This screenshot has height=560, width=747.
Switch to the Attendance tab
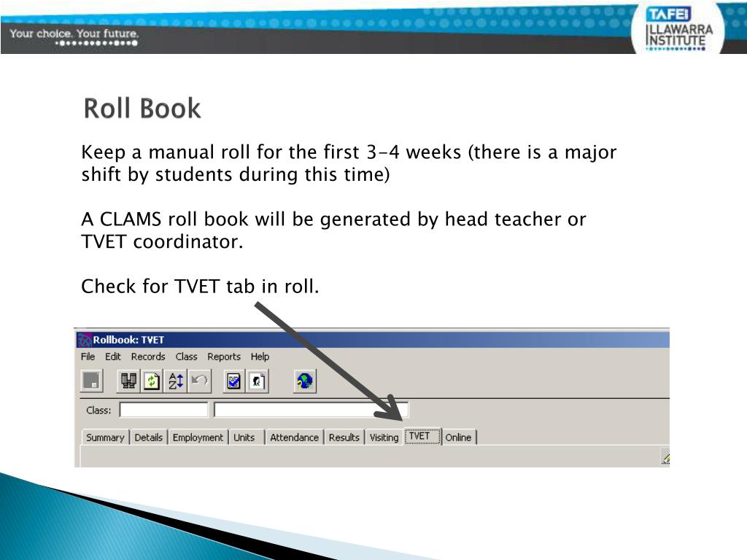click(x=295, y=437)
